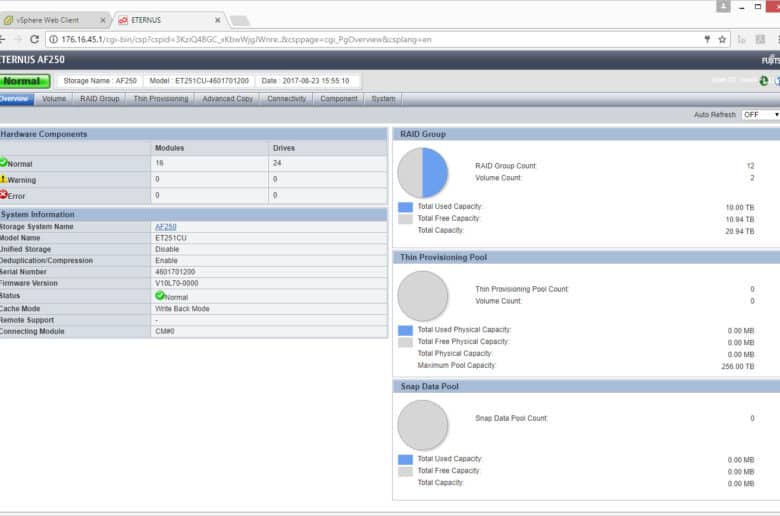780x516 pixels.
Task: Click blue swatch for Total Used Physical Capacity
Action: coord(405,330)
